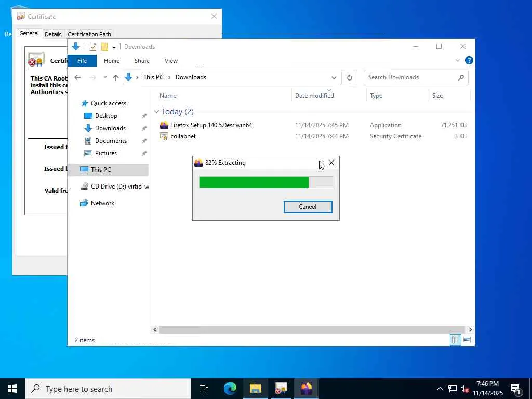The image size is (532, 399).
Task: Click the Firefox installer taskbar icon
Action: tap(307, 389)
